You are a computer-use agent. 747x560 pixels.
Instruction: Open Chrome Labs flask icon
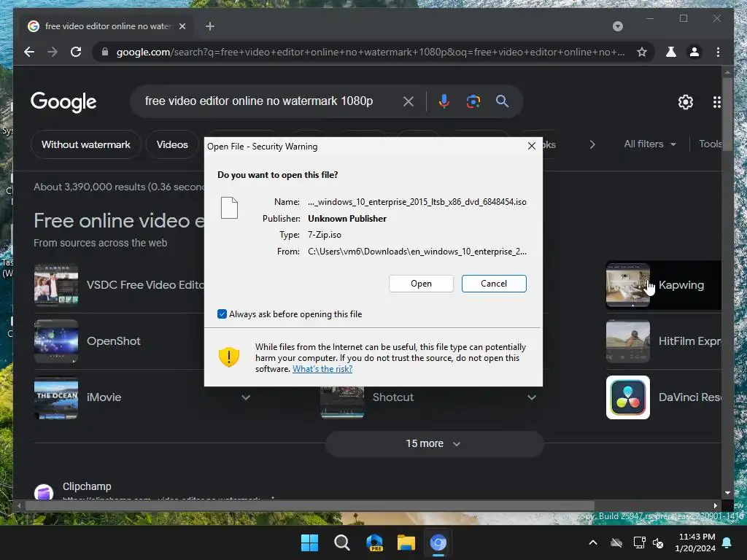671,52
